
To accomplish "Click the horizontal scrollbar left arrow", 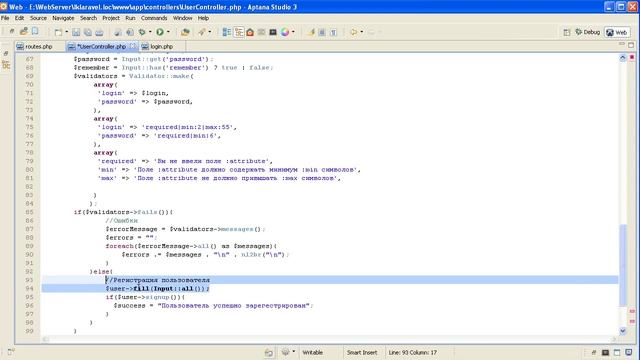I will coord(45,339).
